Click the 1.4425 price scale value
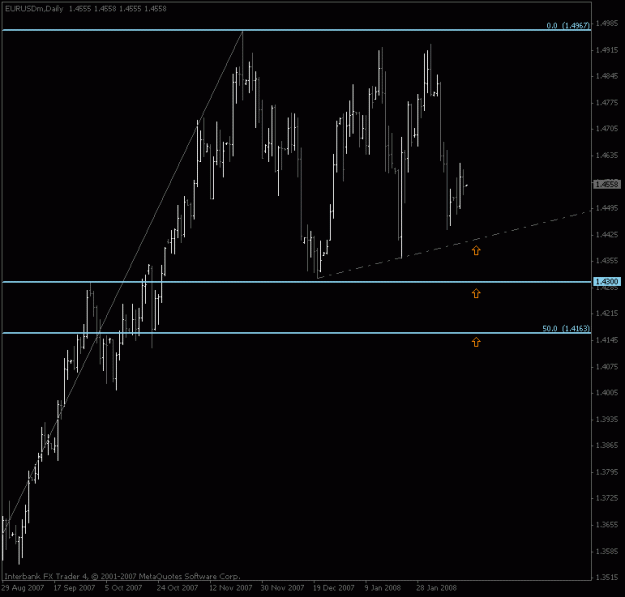This screenshot has height=597, width=625. [607, 235]
